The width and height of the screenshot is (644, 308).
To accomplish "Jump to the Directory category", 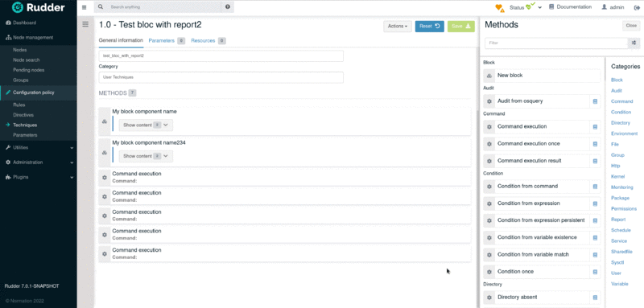I will click(620, 123).
